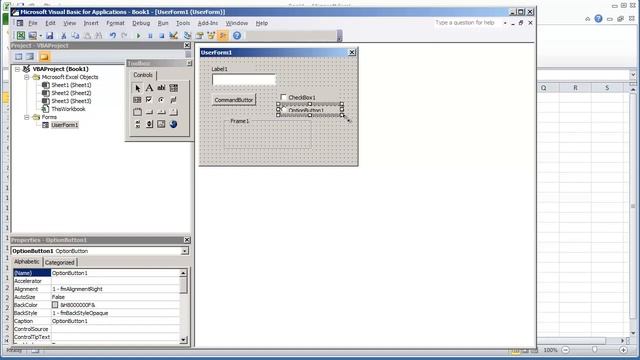Open the Insert menu
The width and height of the screenshot is (640, 360).
tap(91, 23)
